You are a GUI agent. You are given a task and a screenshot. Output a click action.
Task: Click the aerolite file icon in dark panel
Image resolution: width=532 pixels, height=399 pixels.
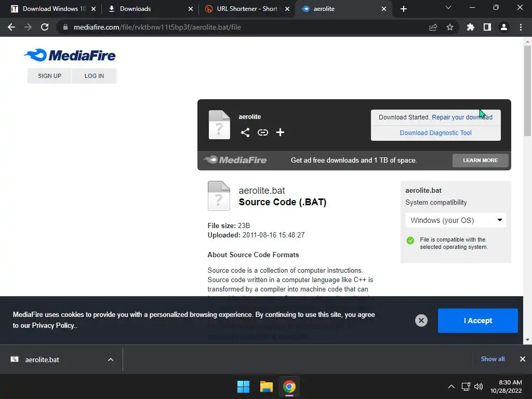[219, 125]
